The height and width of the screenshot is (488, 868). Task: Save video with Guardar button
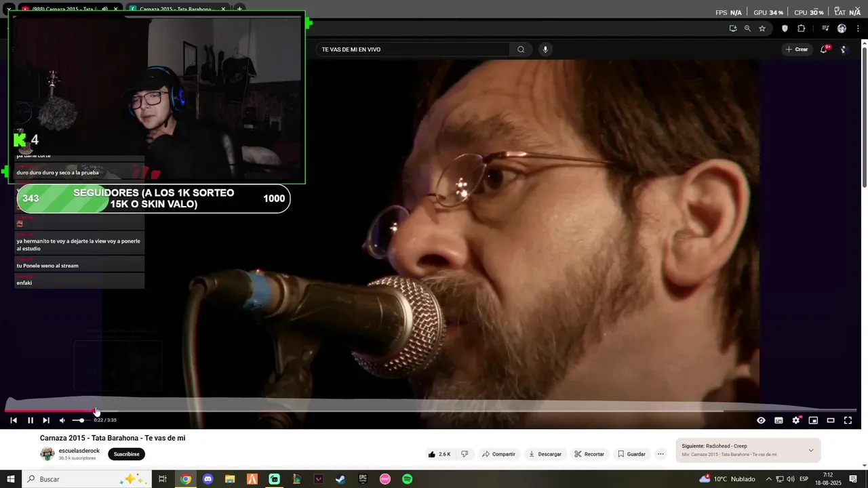[x=631, y=454]
